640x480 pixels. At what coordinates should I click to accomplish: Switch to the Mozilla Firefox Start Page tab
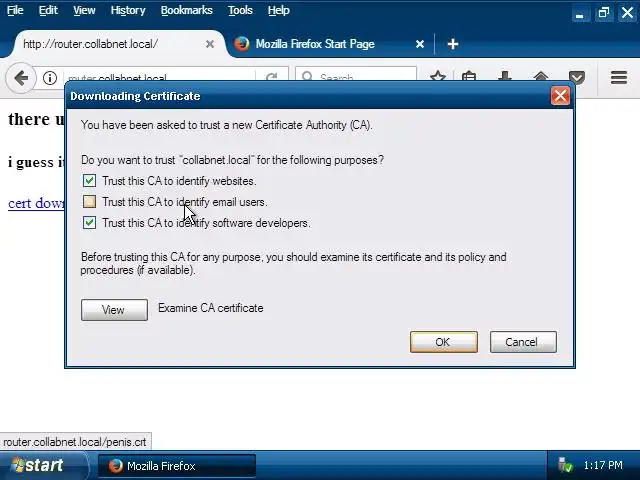coord(329,44)
